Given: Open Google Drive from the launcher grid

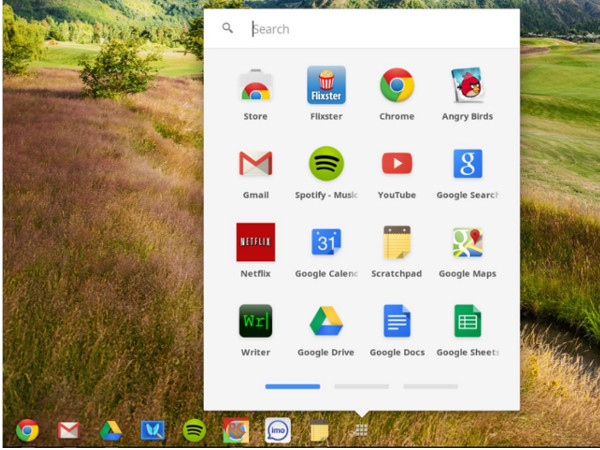Looking at the screenshot, I should pos(326,321).
